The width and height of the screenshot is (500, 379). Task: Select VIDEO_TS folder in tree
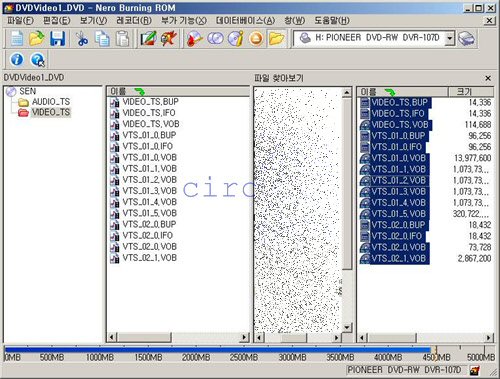point(51,112)
